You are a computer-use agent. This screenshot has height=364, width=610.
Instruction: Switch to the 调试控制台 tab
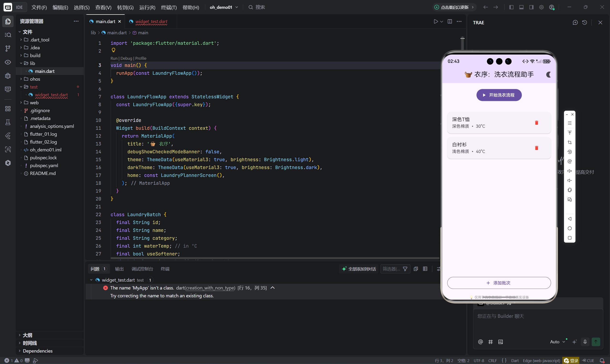pos(142,269)
